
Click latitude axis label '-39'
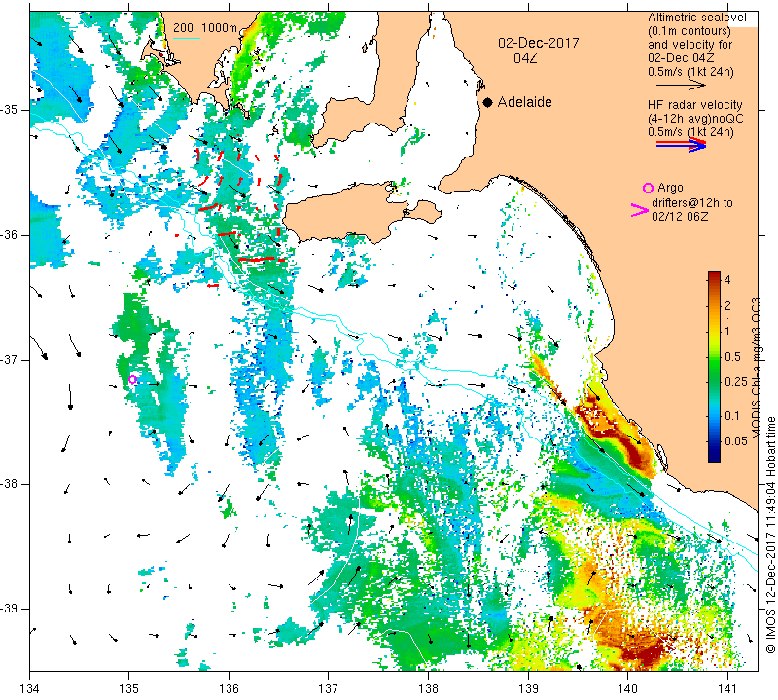(x=10, y=609)
